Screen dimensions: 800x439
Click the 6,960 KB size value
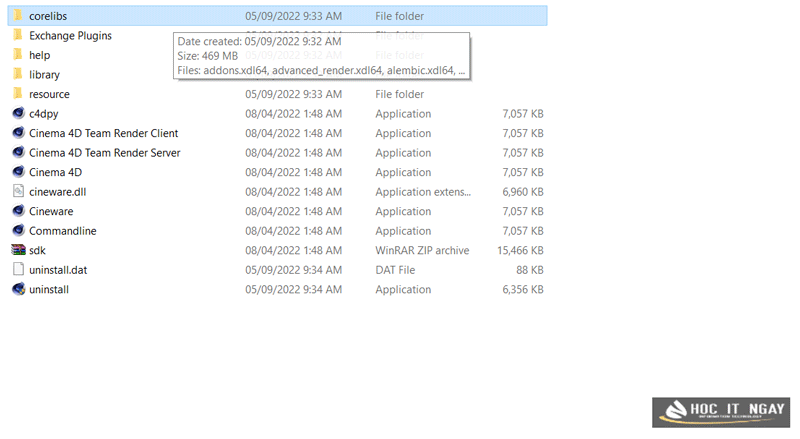[523, 192]
